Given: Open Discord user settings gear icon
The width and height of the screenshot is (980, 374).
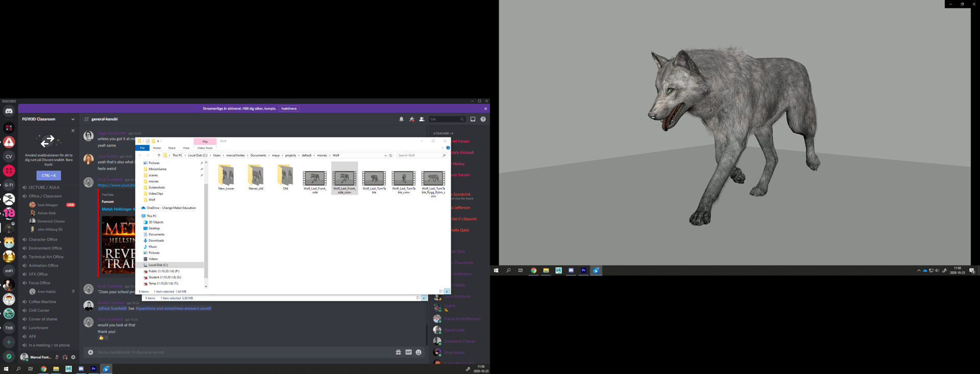Looking at the screenshot, I should (x=73, y=357).
